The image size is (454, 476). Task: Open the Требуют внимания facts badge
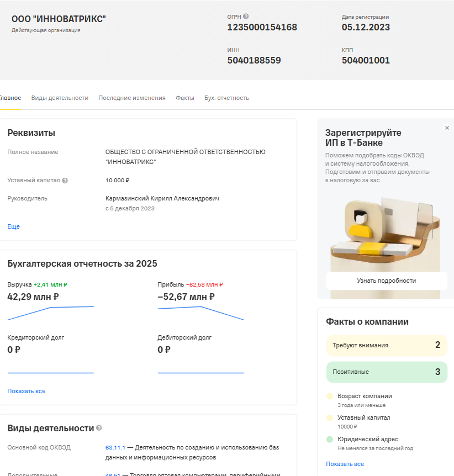(387, 345)
